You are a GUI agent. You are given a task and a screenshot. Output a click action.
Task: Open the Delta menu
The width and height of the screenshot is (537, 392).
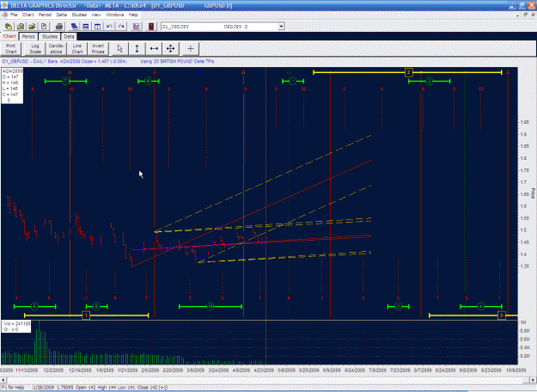(62, 15)
